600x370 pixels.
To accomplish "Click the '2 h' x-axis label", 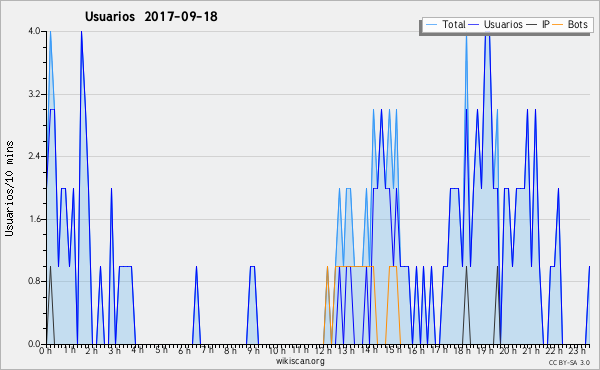I will tap(92, 351).
